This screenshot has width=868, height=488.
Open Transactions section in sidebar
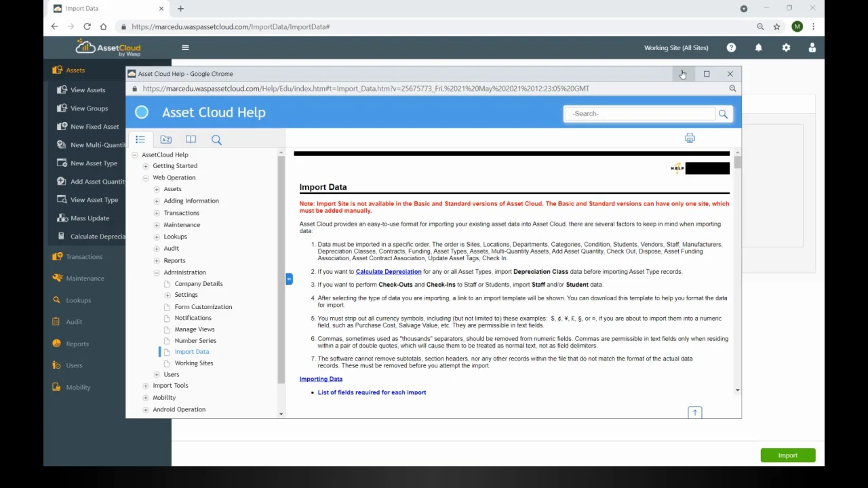pos(84,256)
